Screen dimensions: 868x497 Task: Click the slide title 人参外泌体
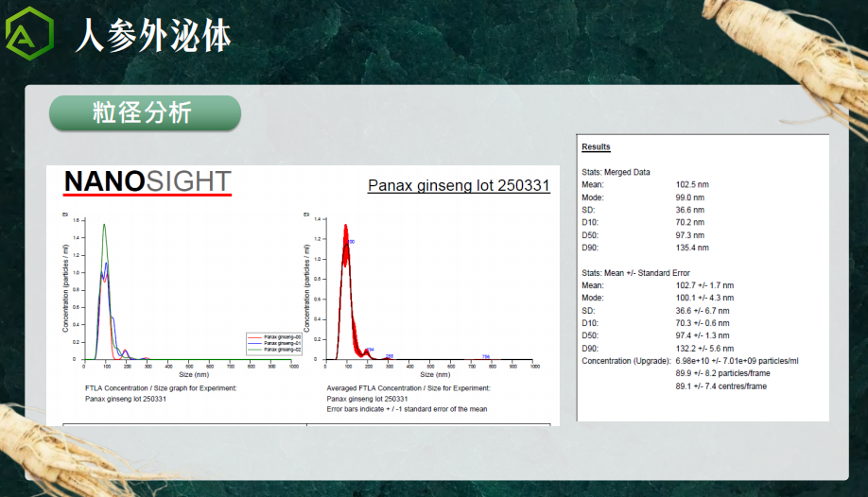(153, 35)
